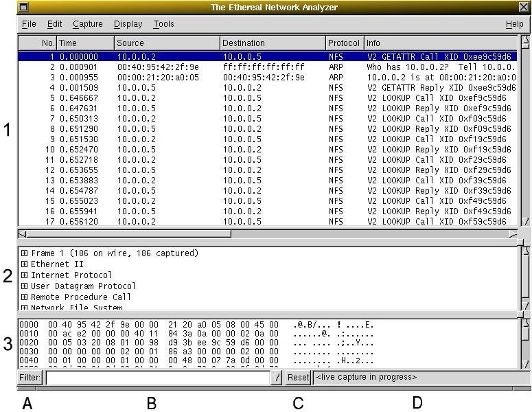Sort packets by the Destination column header
This screenshot has width=532, height=412.
(x=273, y=43)
